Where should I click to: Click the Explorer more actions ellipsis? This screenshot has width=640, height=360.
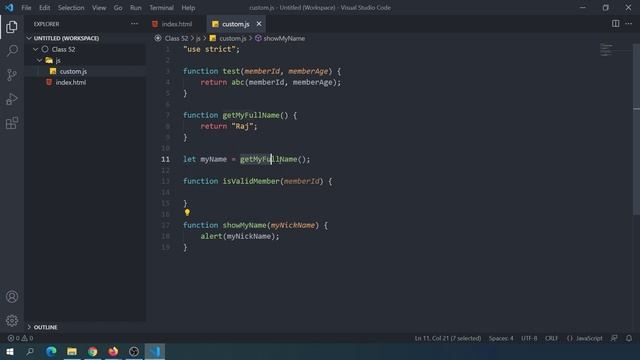134,24
